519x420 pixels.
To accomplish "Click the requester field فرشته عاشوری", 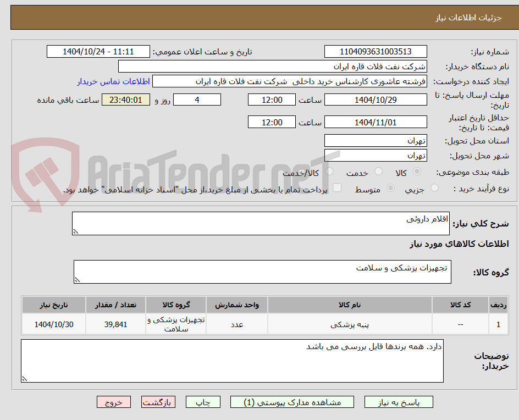I will pyautogui.click(x=290, y=81).
